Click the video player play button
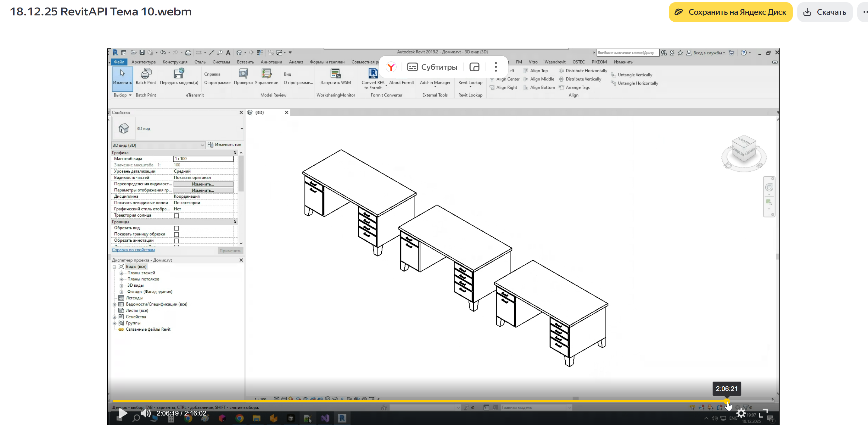 [123, 413]
